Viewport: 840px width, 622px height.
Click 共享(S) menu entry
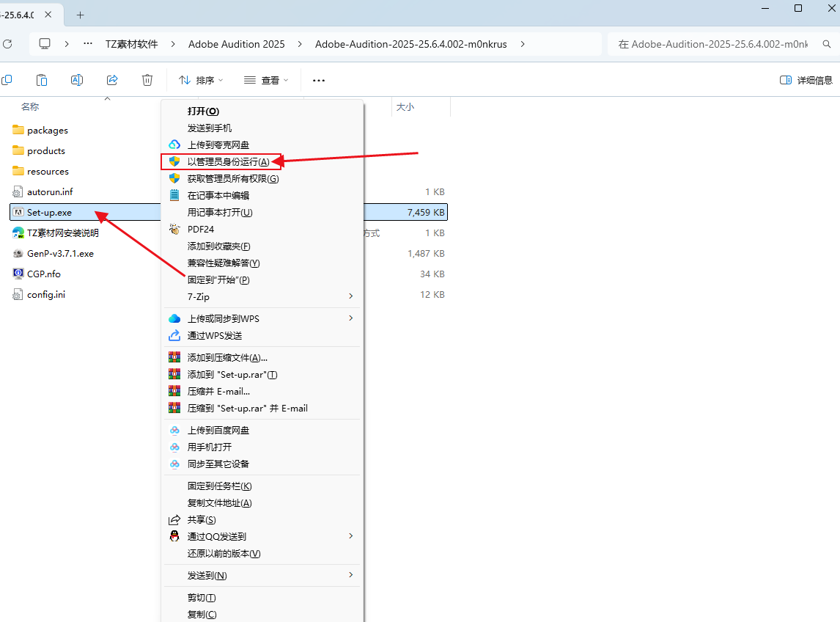pyautogui.click(x=262, y=519)
